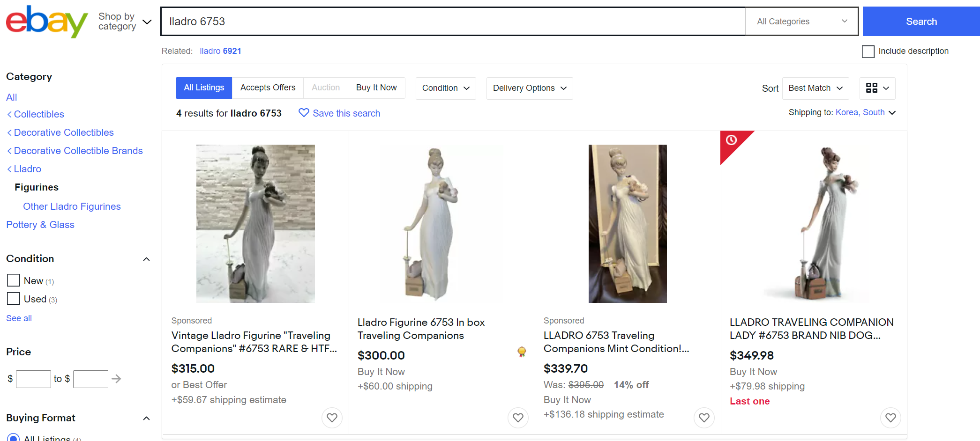980x441 pixels.
Task: Open Vintage Lladro Figurine "Traveling Companions" title
Action: pos(254,342)
